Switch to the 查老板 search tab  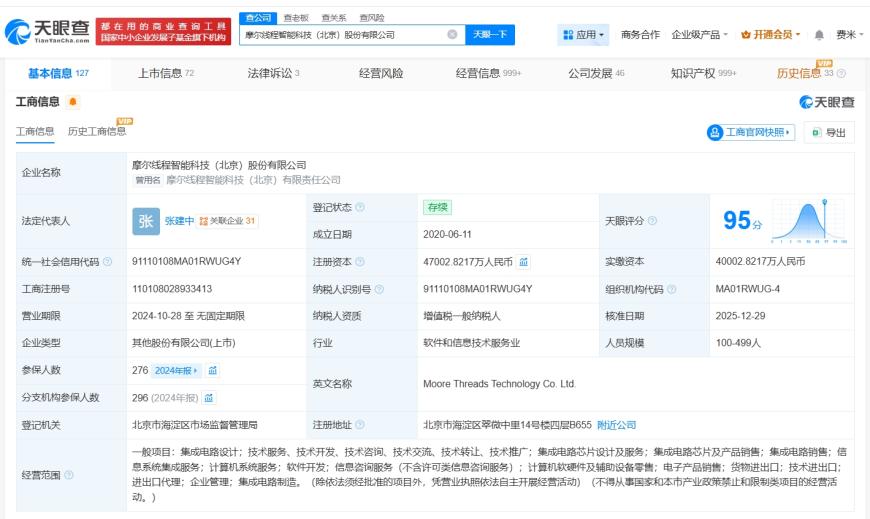coord(296,18)
